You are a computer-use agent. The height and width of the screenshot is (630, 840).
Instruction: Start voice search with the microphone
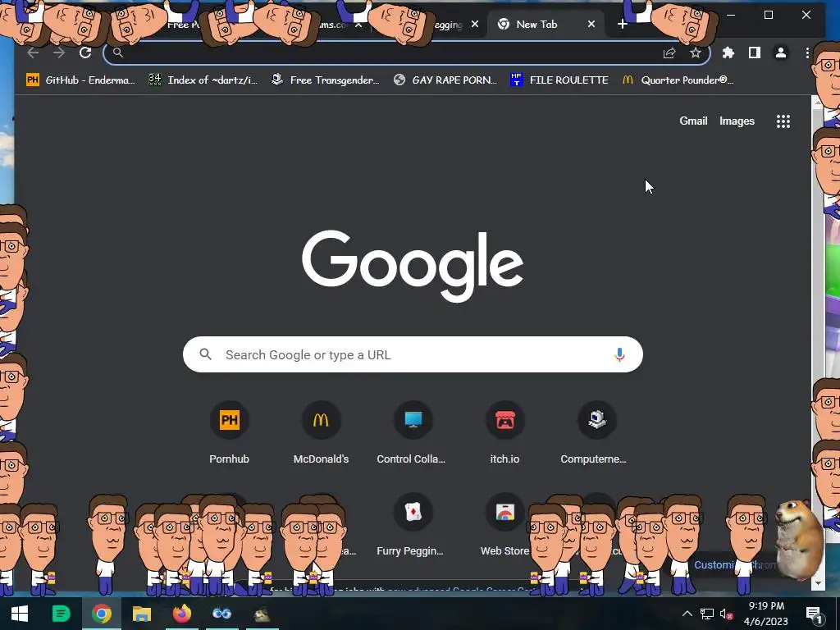point(619,354)
